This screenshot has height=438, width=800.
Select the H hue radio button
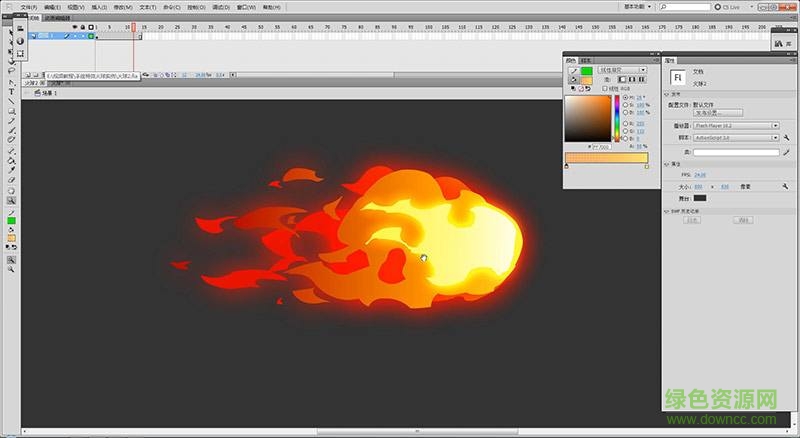pyautogui.click(x=626, y=97)
